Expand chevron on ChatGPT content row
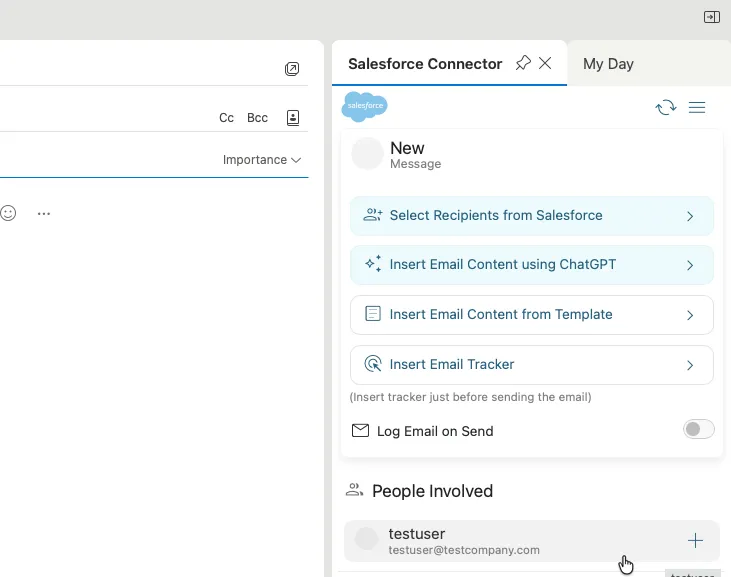731x577 pixels. (x=690, y=265)
